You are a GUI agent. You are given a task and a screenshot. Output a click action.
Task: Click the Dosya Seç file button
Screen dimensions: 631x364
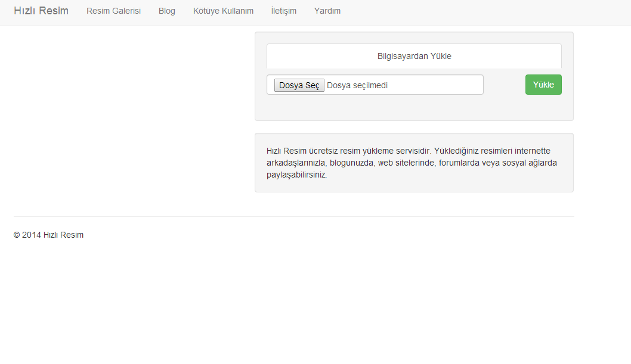pos(299,85)
